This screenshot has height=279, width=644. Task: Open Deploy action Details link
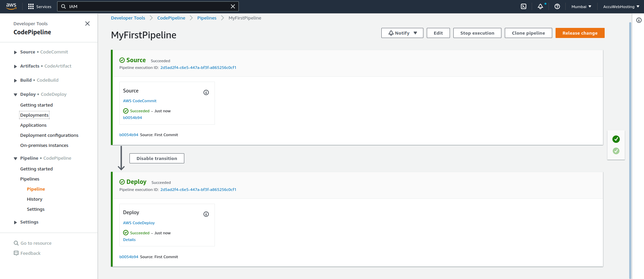tap(129, 240)
